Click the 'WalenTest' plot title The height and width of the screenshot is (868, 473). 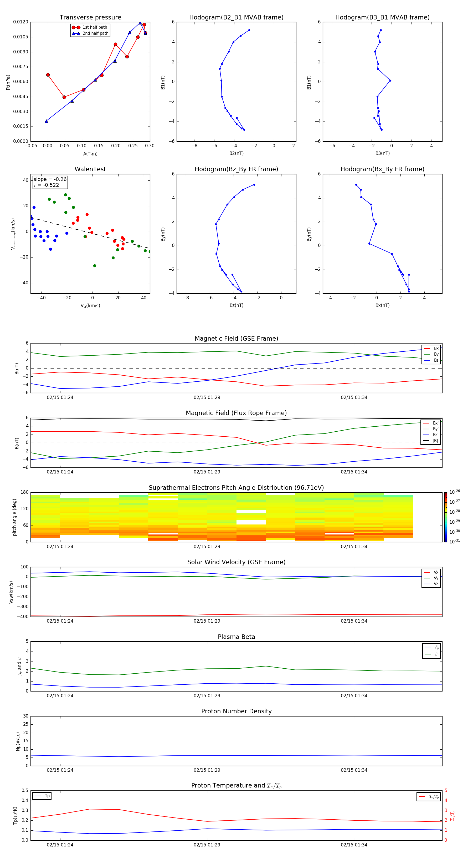click(x=90, y=169)
